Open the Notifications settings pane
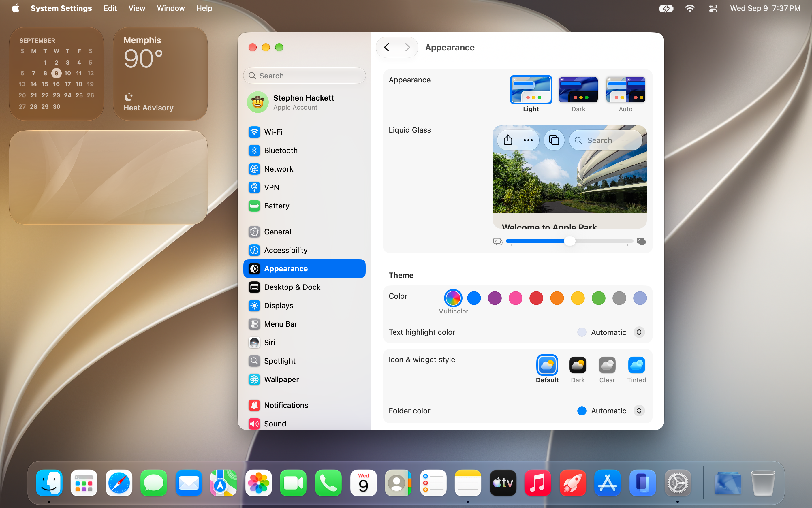The image size is (812, 508). click(x=304, y=405)
